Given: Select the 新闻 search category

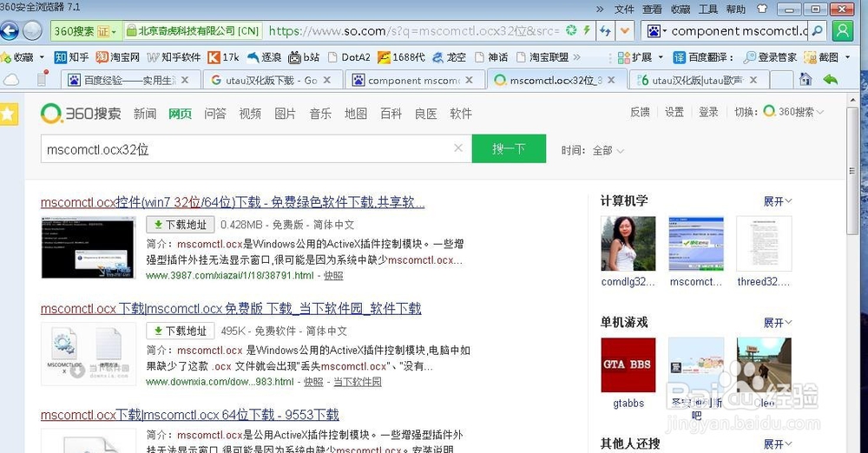Looking at the screenshot, I should click(145, 114).
